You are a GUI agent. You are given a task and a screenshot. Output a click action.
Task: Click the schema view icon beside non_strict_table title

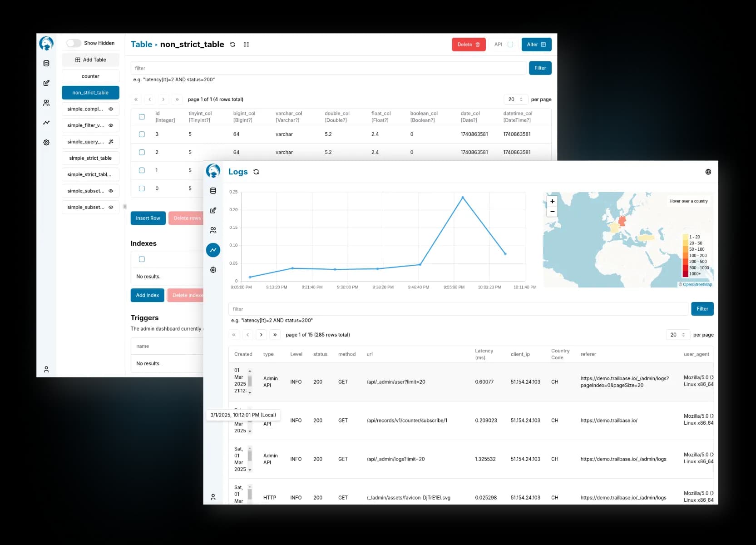[246, 45]
